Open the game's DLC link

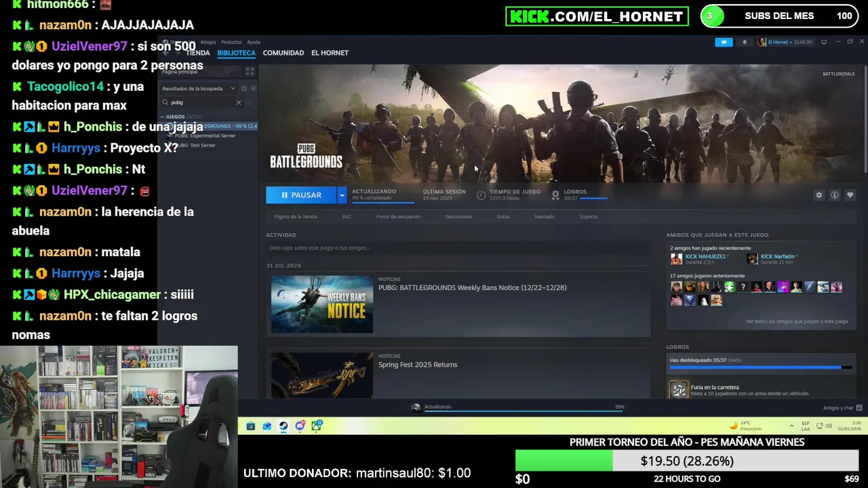click(347, 217)
